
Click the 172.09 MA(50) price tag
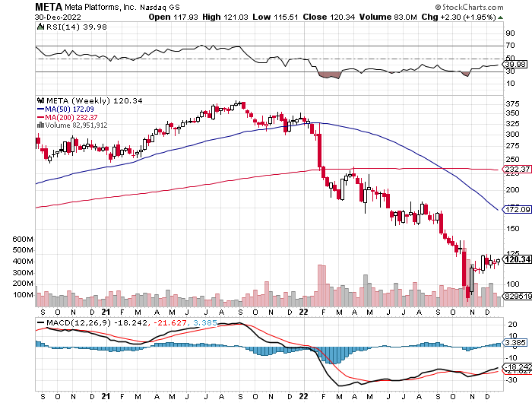[517, 209]
